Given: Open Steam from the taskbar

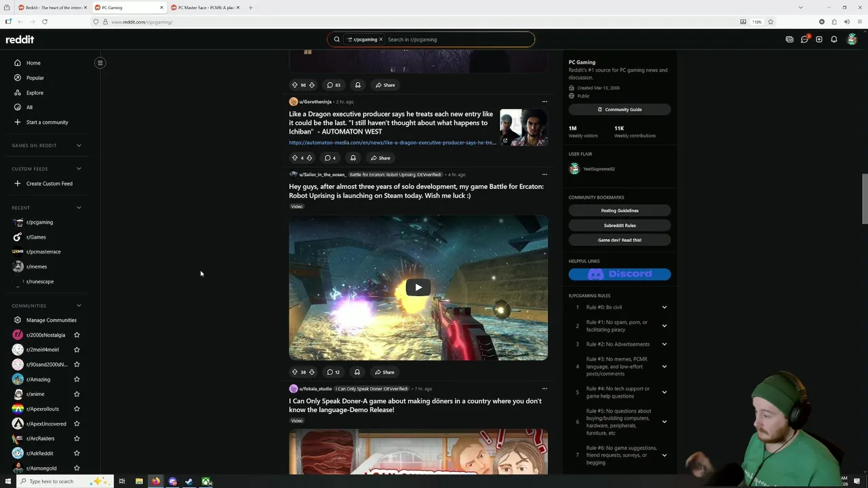Looking at the screenshot, I should pyautogui.click(x=189, y=481).
